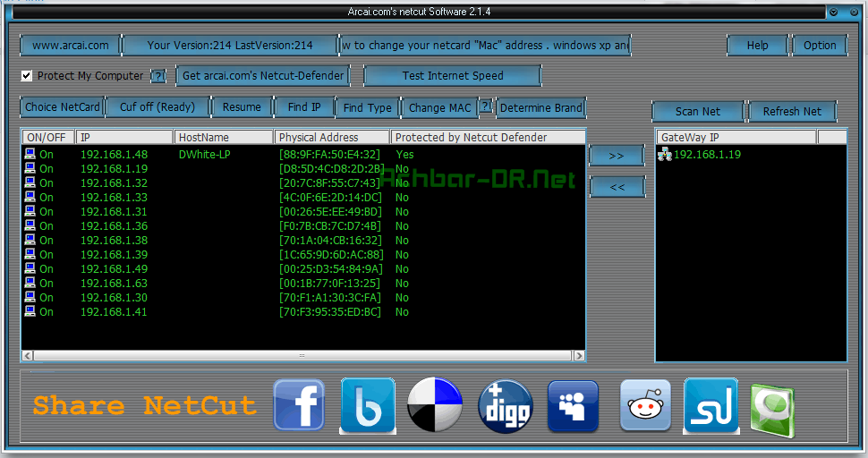The image size is (868, 458).
Task: Sort by the ON/OFF column header
Action: 48,137
